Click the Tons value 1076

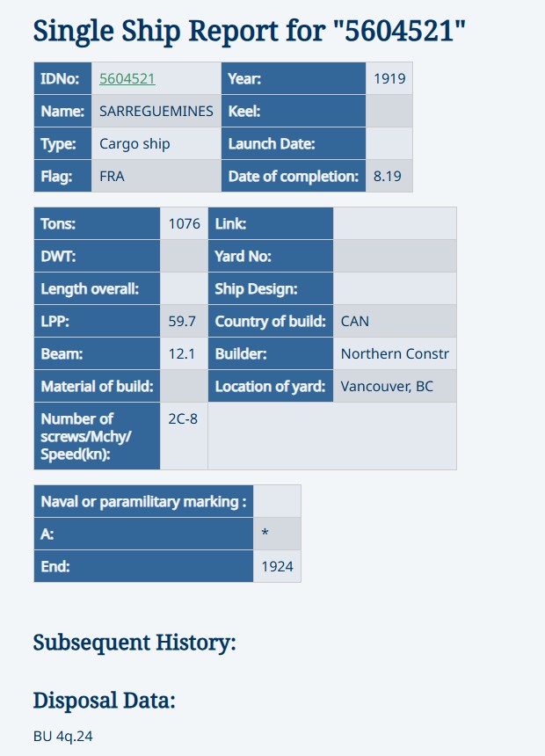click(x=185, y=223)
